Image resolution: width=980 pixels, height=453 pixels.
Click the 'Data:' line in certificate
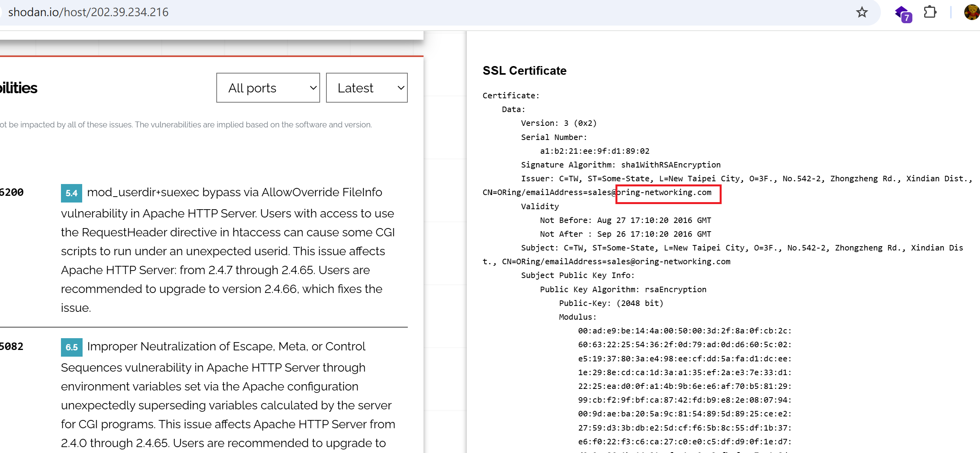pos(513,109)
